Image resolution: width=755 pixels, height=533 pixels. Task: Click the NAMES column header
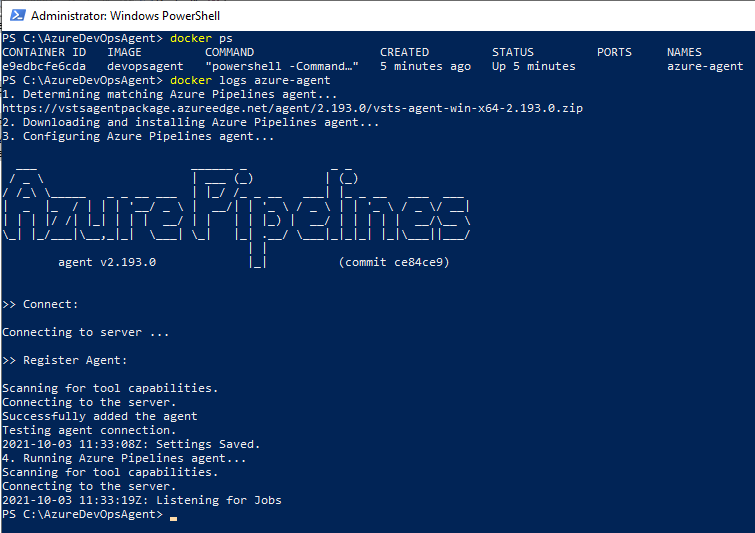tap(684, 52)
